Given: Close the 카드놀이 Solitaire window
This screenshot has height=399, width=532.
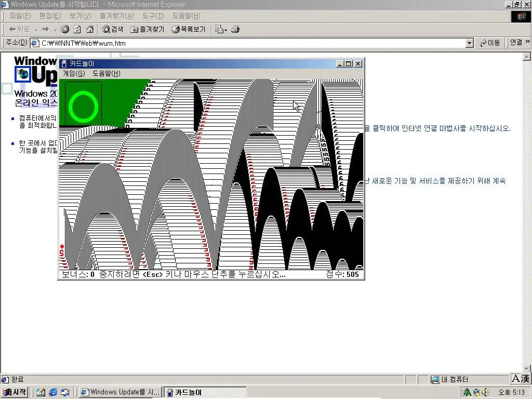Looking at the screenshot, I should click(358, 64).
